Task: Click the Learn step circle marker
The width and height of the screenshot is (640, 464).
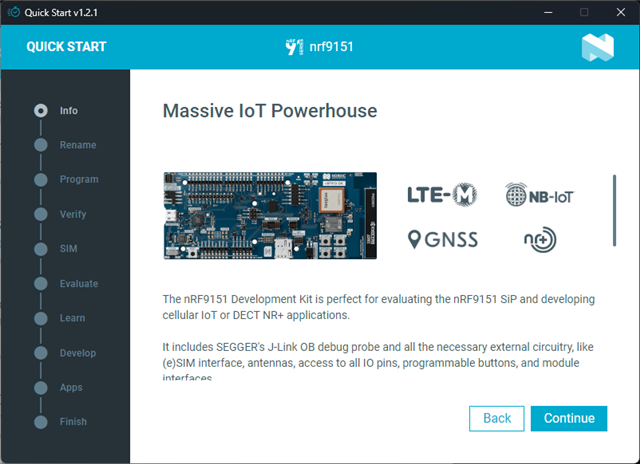Action: coord(41,318)
